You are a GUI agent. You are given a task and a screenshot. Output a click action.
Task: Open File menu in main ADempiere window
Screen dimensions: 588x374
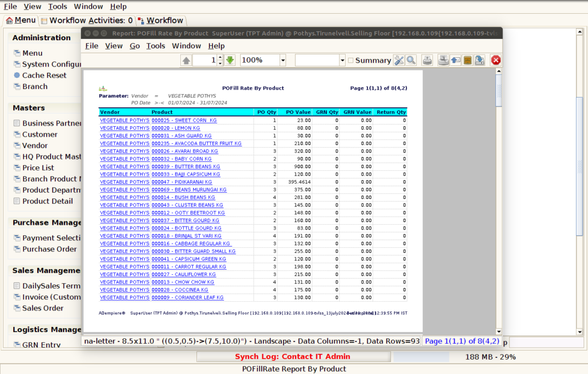tap(10, 7)
